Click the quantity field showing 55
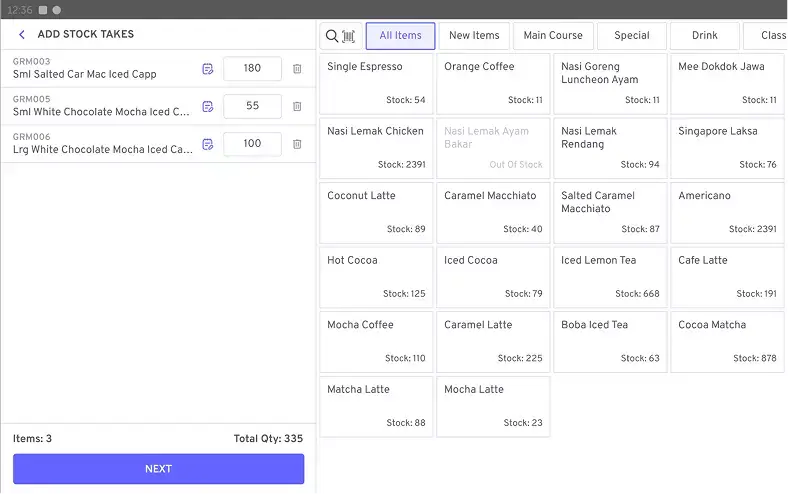Image resolution: width=788 pixels, height=494 pixels. [x=252, y=106]
